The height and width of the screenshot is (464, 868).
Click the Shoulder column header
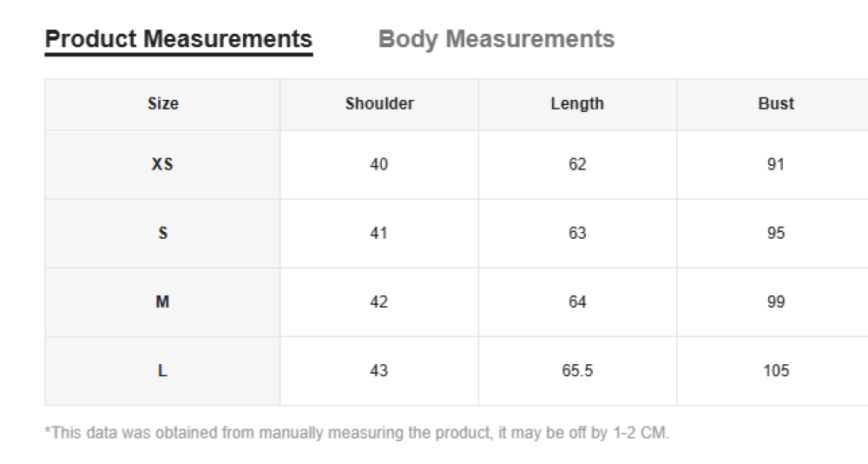coord(379,103)
